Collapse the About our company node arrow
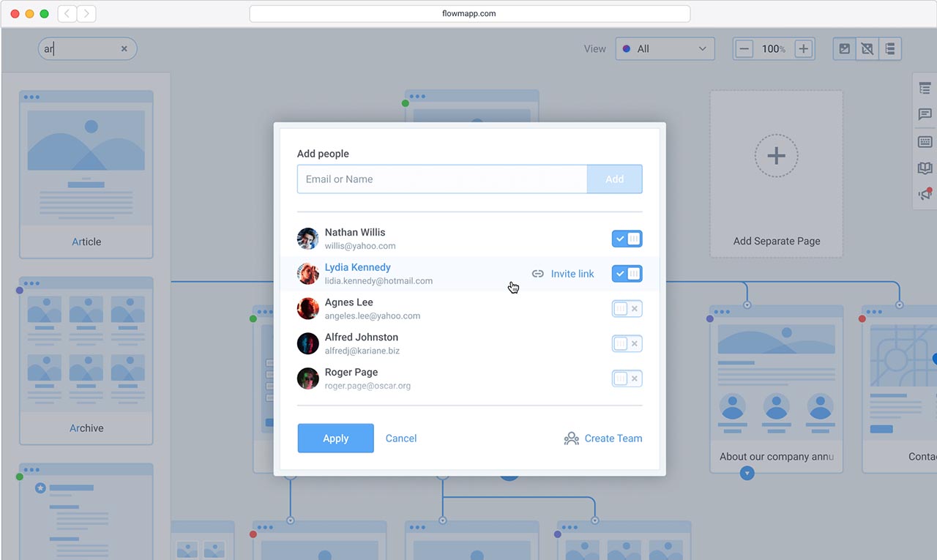Viewport: 937px width, 560px height. tap(747, 474)
